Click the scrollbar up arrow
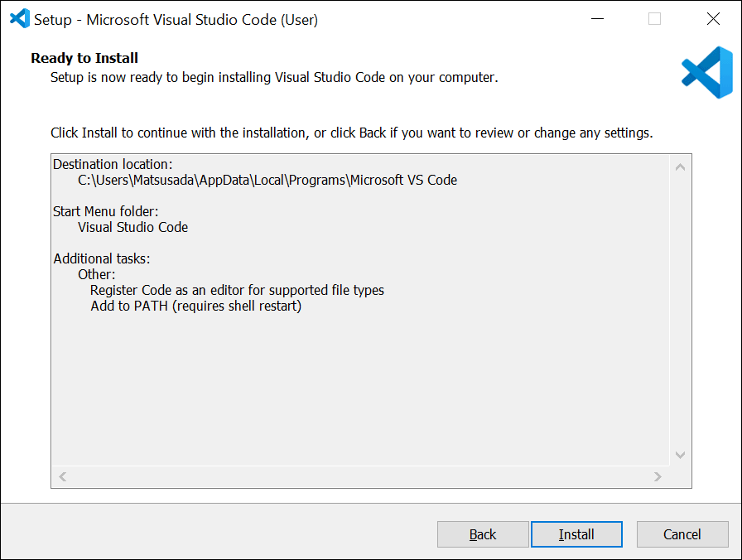This screenshot has width=742, height=560. tap(680, 166)
